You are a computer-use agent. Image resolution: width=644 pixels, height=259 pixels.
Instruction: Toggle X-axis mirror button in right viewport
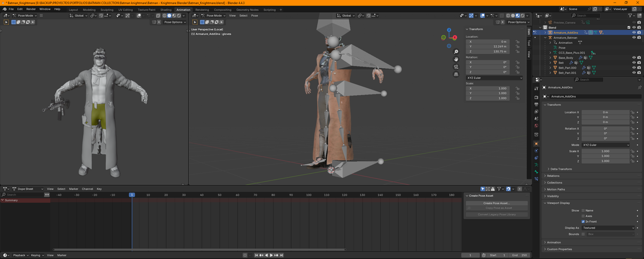click(503, 22)
